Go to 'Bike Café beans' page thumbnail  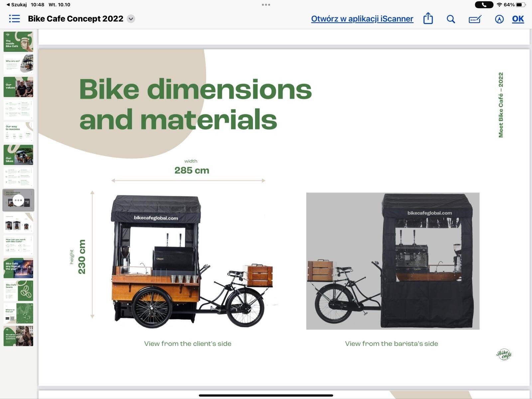click(x=18, y=291)
